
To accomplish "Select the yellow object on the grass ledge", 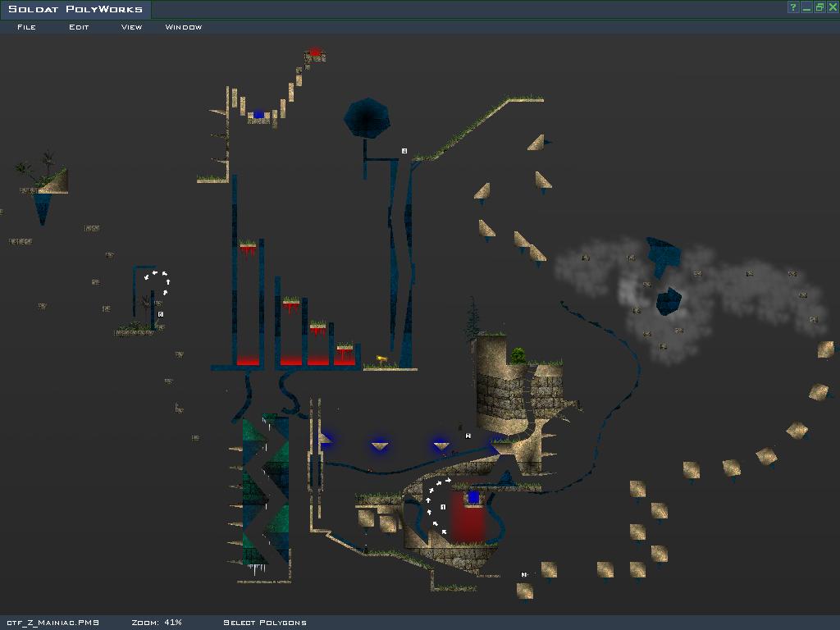I will pyautogui.click(x=381, y=358).
